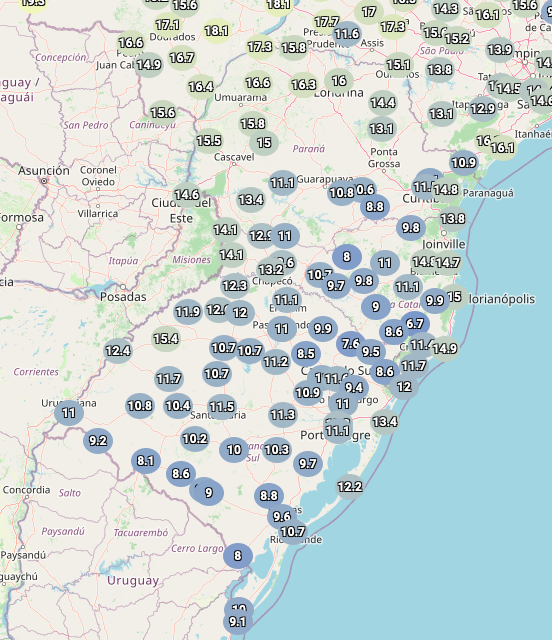
Task: Click the 8 marker near Cerro Largo
Action: click(238, 556)
